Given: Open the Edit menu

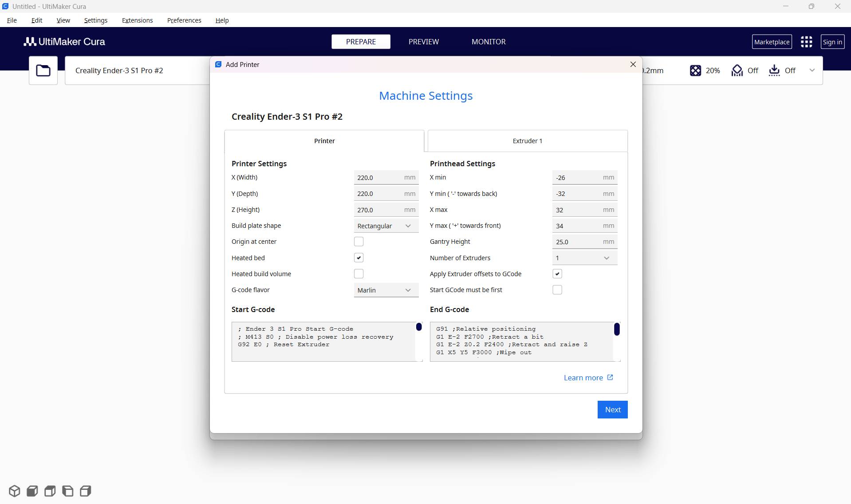Looking at the screenshot, I should pos(37,20).
